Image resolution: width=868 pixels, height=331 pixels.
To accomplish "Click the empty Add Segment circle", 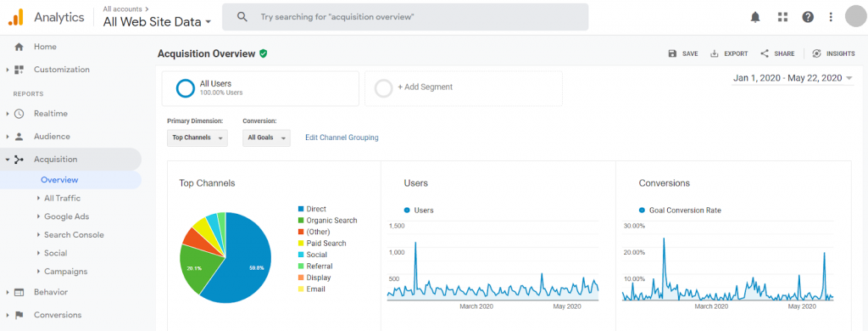I will point(384,89).
